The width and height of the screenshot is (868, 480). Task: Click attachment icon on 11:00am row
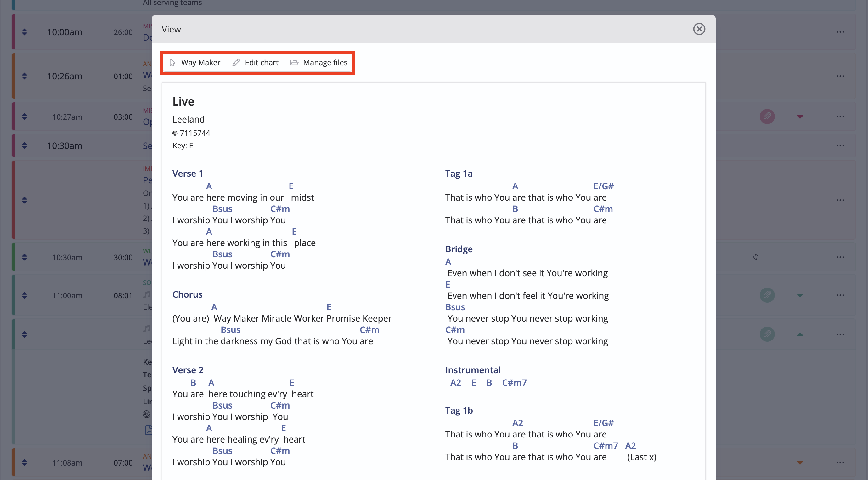[767, 295]
